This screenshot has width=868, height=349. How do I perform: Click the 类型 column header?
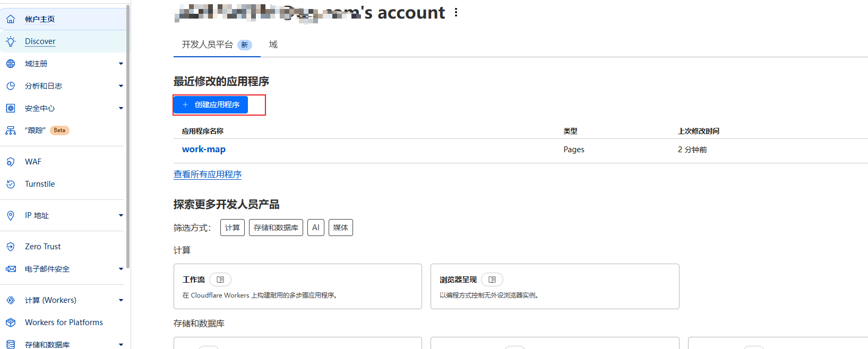[x=571, y=131]
